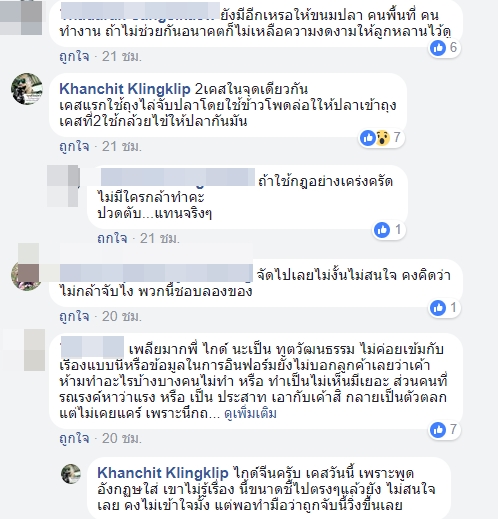Like Khanchit's '2เคส' comment via 'ถูกใจ'
Screen dimensions: 498x519
coord(74,146)
